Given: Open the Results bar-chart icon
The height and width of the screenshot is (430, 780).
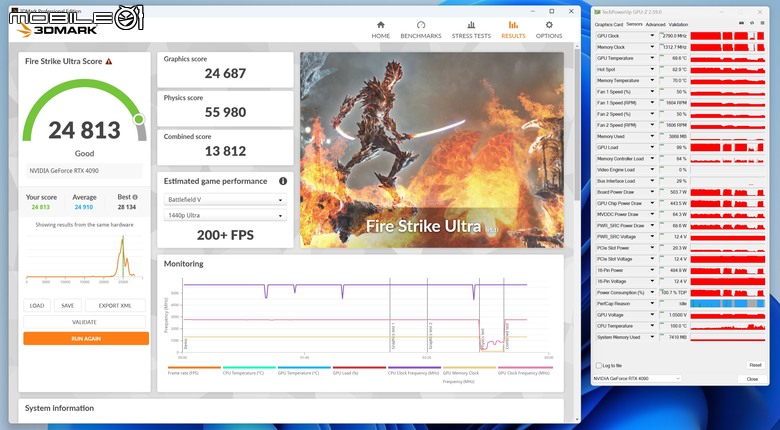Looking at the screenshot, I should pos(513,25).
